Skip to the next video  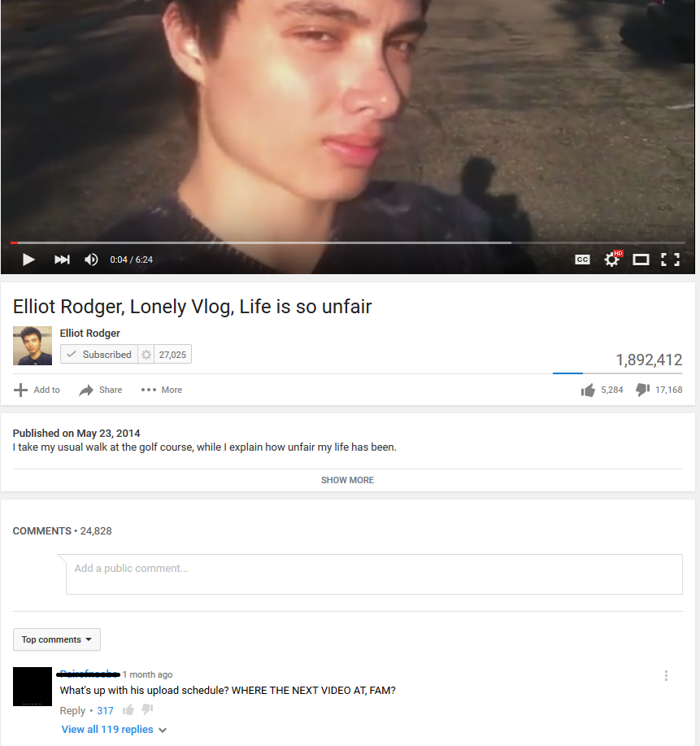pyautogui.click(x=62, y=260)
